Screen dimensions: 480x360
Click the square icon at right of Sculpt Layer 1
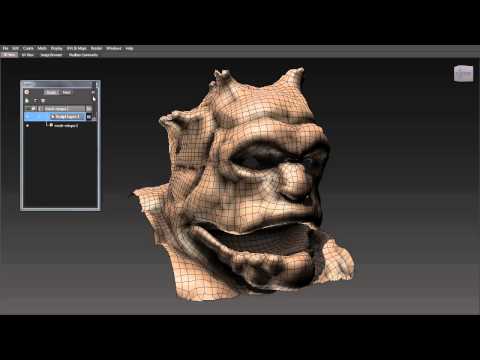tap(89, 117)
